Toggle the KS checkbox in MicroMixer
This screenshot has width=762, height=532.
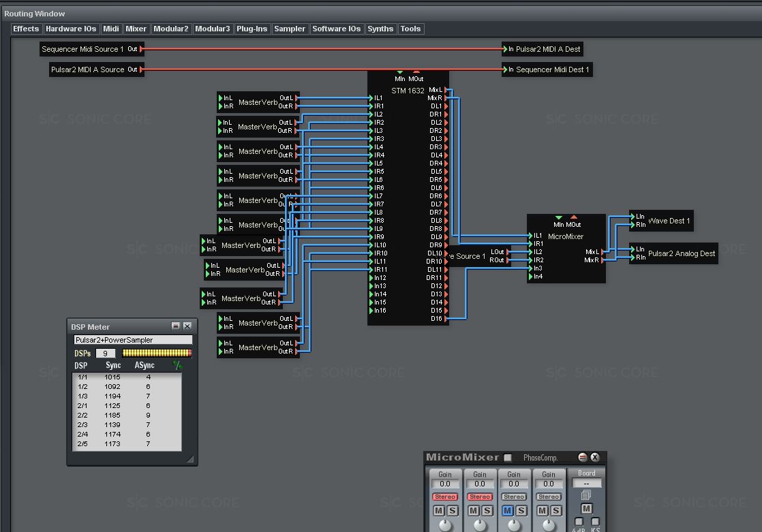[x=595, y=521]
